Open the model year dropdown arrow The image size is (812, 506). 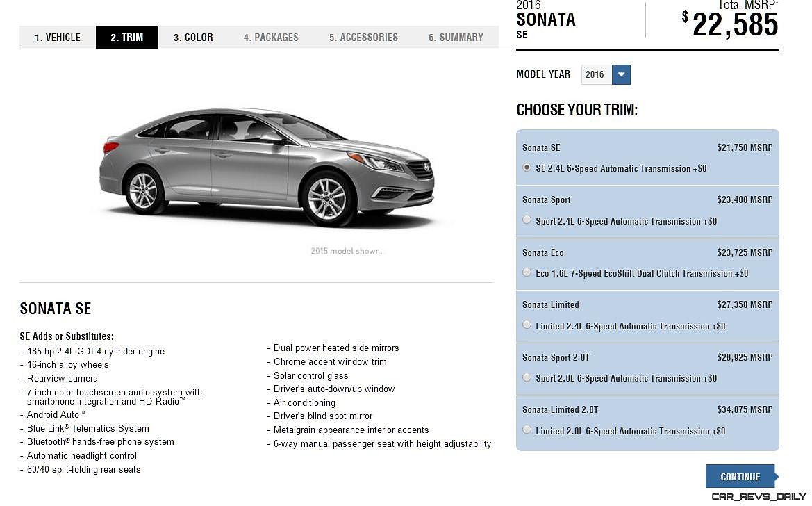[x=621, y=74]
